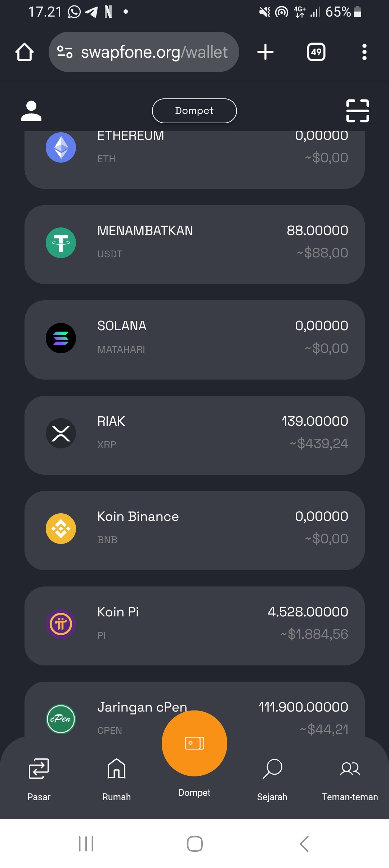The height and width of the screenshot is (868, 389).
Task: Open the browser three-dot menu
Action: pyautogui.click(x=365, y=52)
